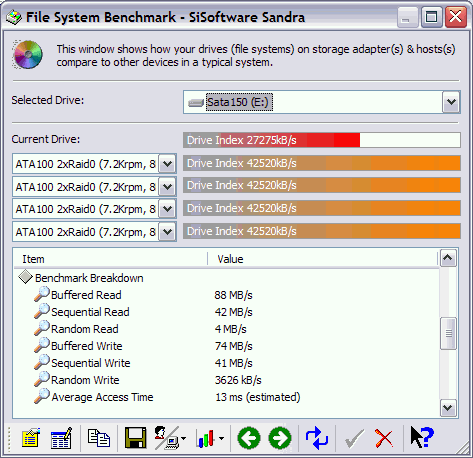Click the magnifier icon beside Sequential Write
Viewport: 473px width, 458px height.
(42, 362)
